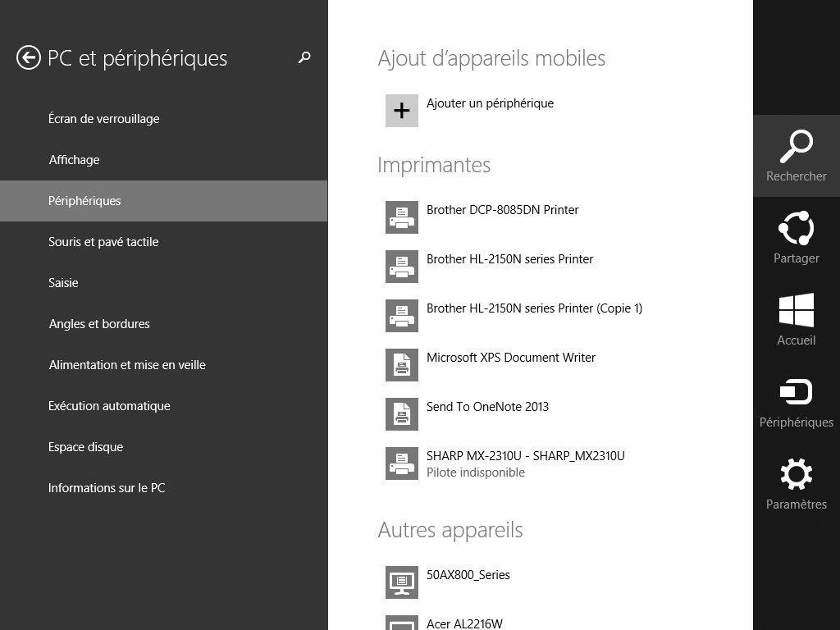Click the plus icon to add a device
This screenshot has height=630, width=840.
402,111
